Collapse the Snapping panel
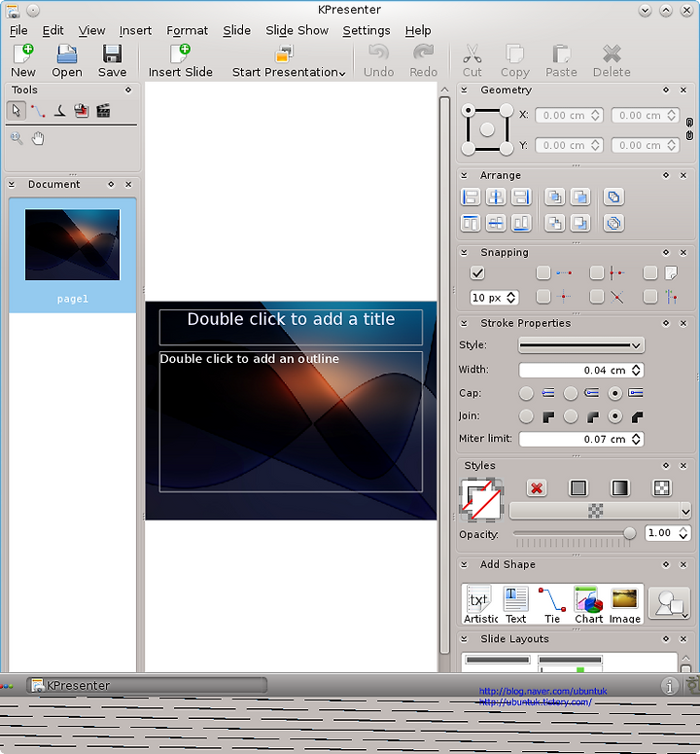Image resolution: width=700 pixels, height=754 pixels. (x=464, y=252)
